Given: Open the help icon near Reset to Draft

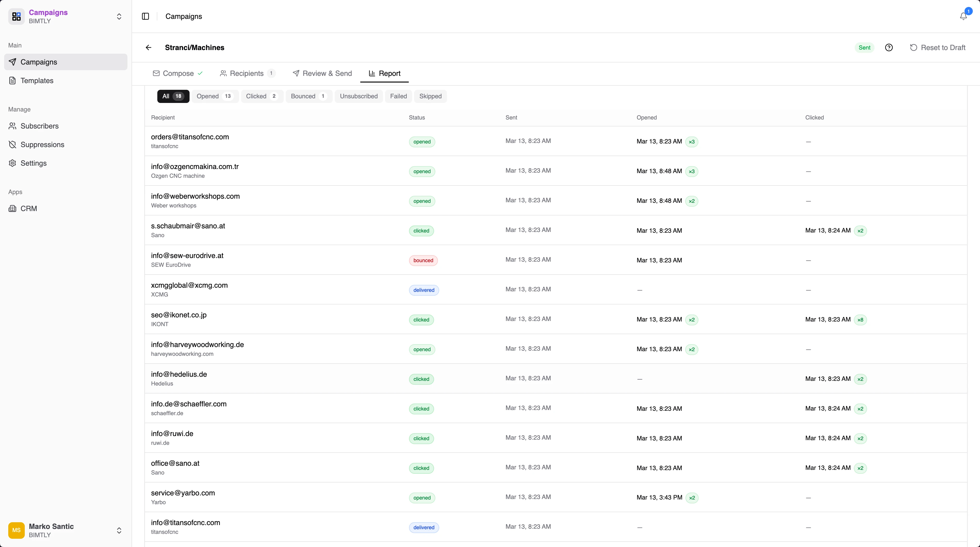Looking at the screenshot, I should point(889,47).
